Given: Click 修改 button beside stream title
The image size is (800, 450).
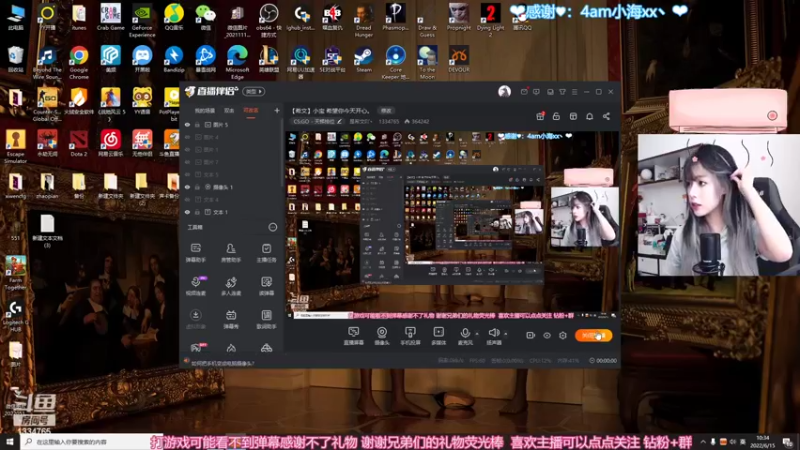Looking at the screenshot, I should (386, 110).
